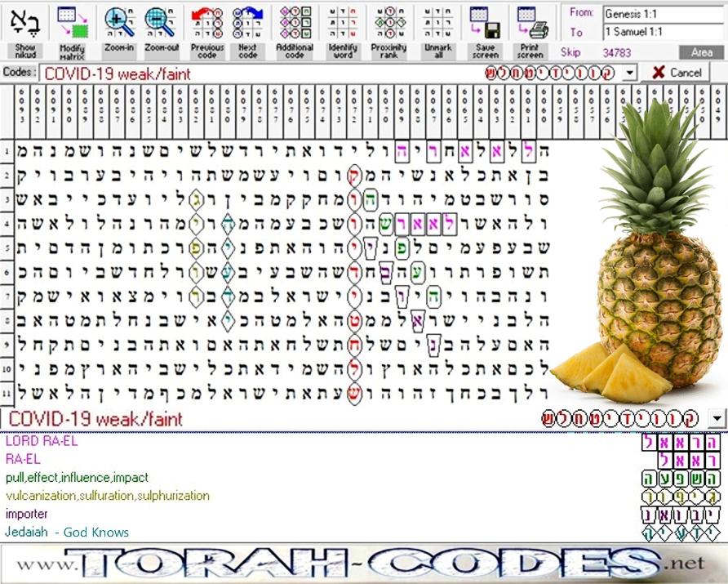Select the skip value 34783
The height and width of the screenshot is (584, 728).
pos(616,52)
